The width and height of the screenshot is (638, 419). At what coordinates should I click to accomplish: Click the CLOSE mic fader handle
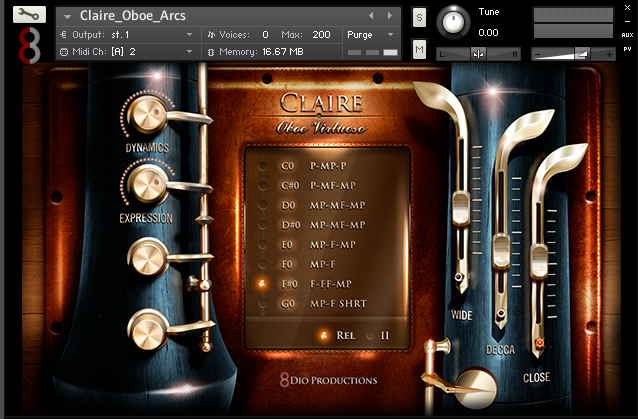[539, 261]
